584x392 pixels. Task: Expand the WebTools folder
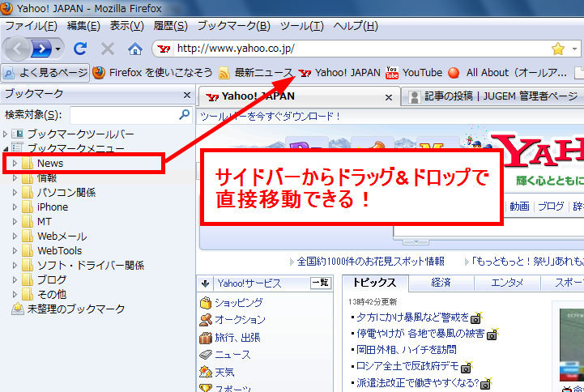click(x=15, y=250)
